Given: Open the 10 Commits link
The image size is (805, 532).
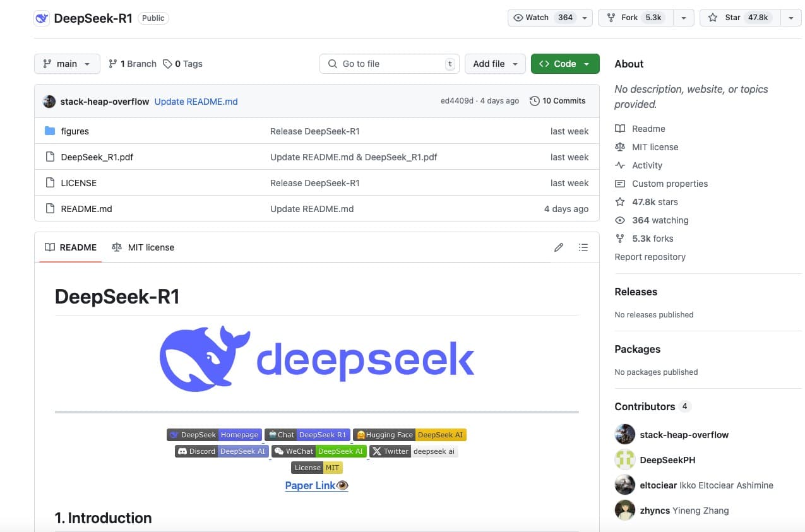Looking at the screenshot, I should click(x=558, y=101).
